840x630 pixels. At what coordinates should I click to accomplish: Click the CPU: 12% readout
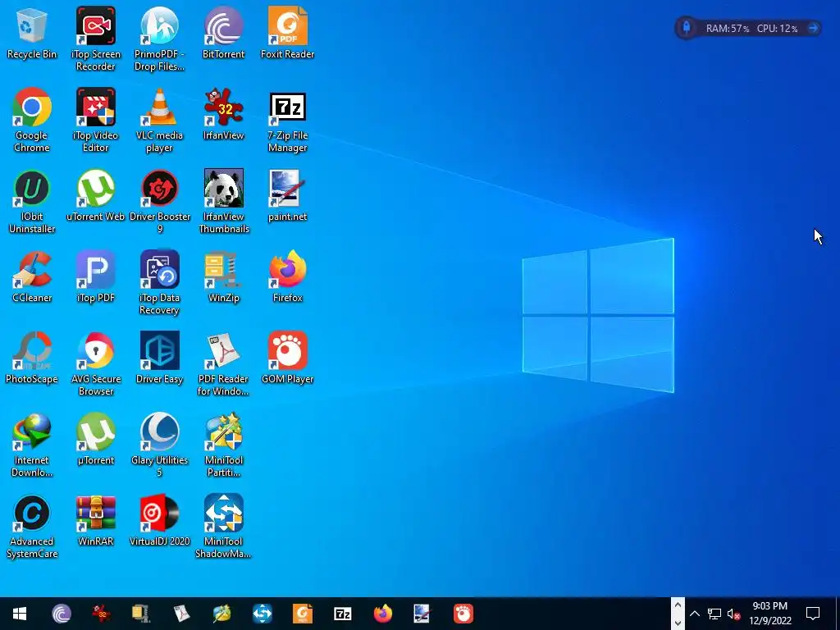pos(777,29)
